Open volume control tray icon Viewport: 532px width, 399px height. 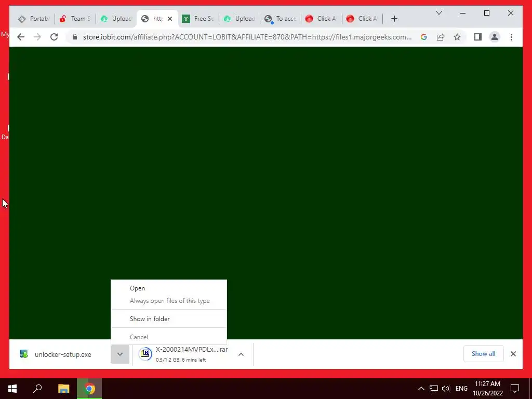click(x=445, y=389)
